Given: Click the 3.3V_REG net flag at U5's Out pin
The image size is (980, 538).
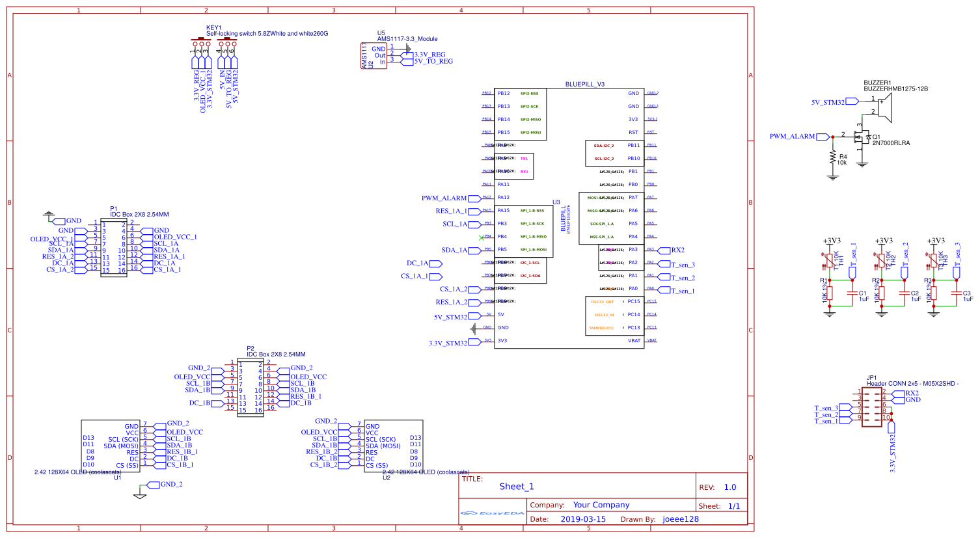Looking at the screenshot, I should coord(424,55).
